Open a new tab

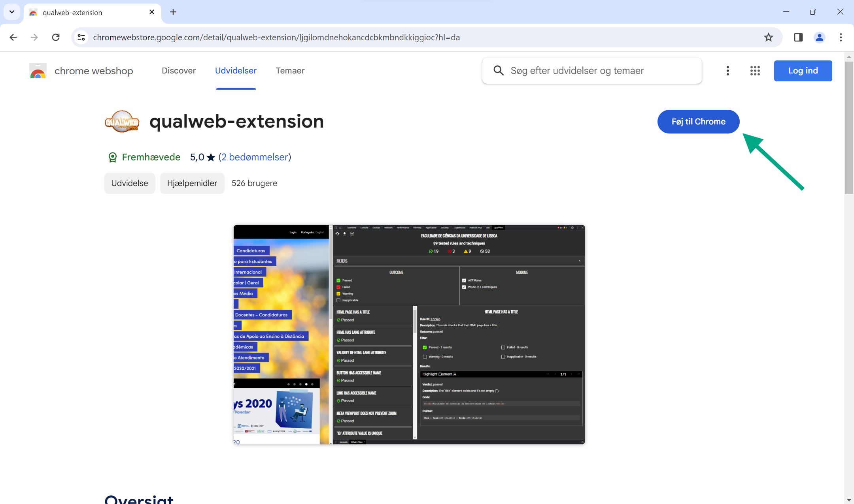click(173, 12)
